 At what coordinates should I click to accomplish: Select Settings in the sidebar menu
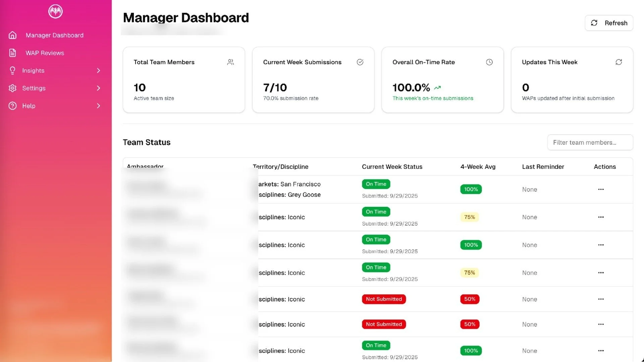(34, 88)
